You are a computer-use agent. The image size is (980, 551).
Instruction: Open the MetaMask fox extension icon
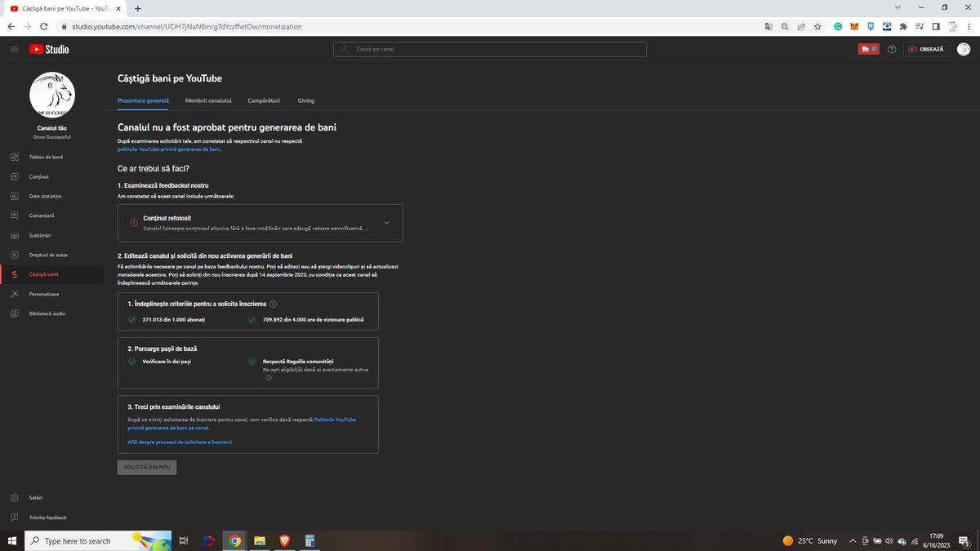(x=854, y=26)
